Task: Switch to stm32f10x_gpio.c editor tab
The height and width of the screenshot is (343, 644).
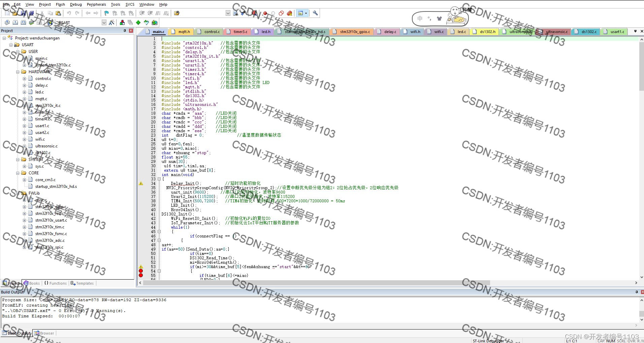Action: pyautogui.click(x=352, y=32)
